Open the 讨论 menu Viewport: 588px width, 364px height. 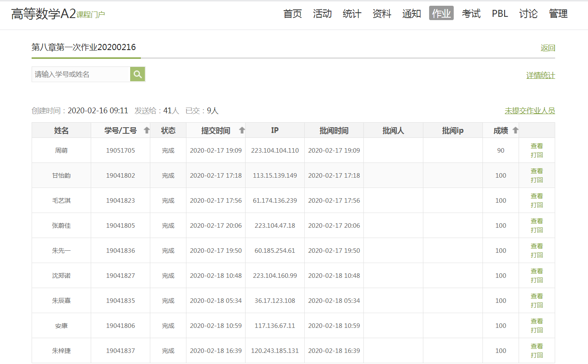coord(528,14)
